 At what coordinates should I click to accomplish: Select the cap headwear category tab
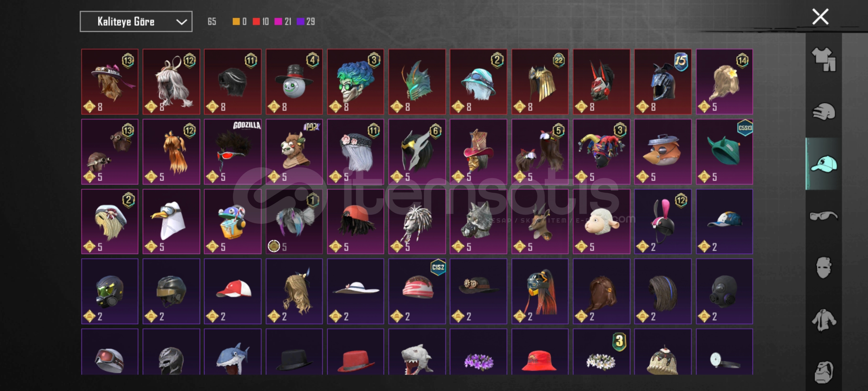coord(824,164)
